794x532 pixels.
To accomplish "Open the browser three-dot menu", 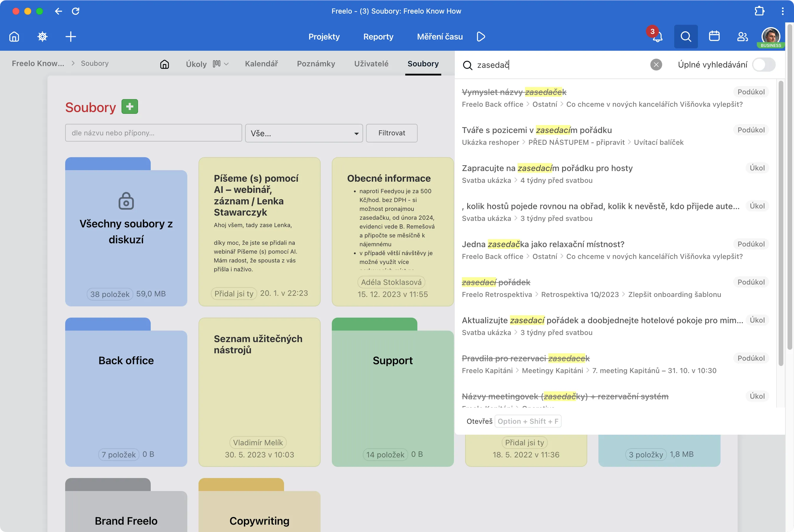I will (783, 11).
